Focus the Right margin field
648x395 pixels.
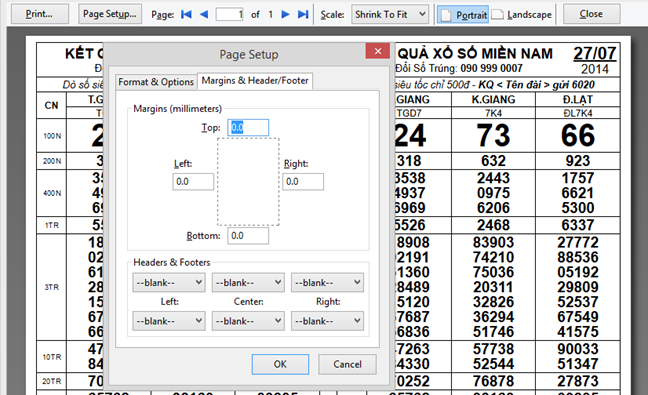pyautogui.click(x=303, y=182)
